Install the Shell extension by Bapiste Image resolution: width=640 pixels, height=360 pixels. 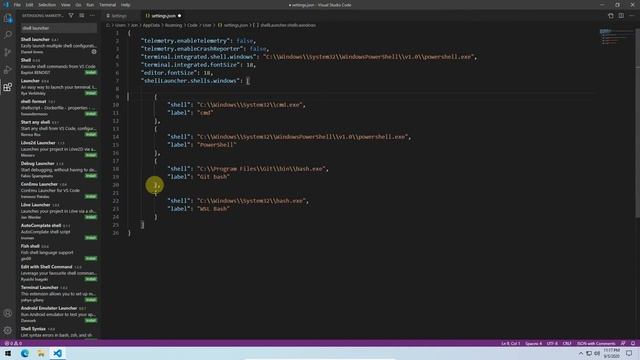coord(91,72)
